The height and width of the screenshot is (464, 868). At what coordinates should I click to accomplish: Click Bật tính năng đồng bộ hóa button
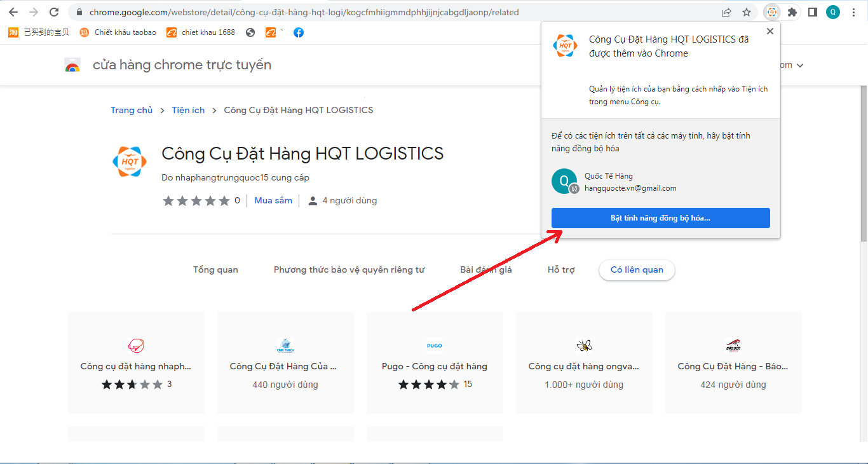tap(660, 218)
